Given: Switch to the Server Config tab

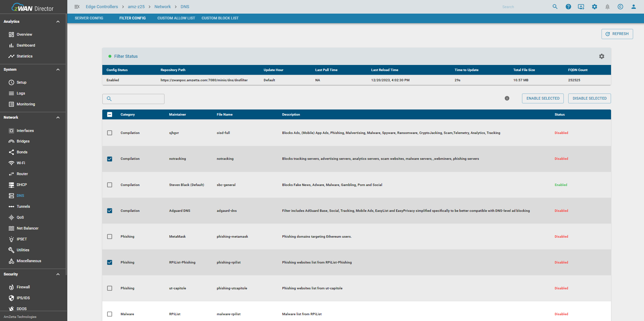Looking at the screenshot, I should click(89, 18).
